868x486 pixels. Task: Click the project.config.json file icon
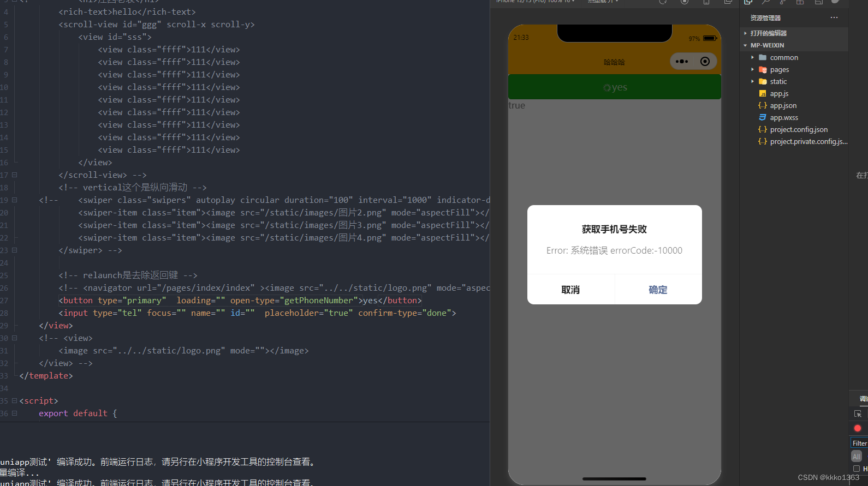(x=763, y=129)
